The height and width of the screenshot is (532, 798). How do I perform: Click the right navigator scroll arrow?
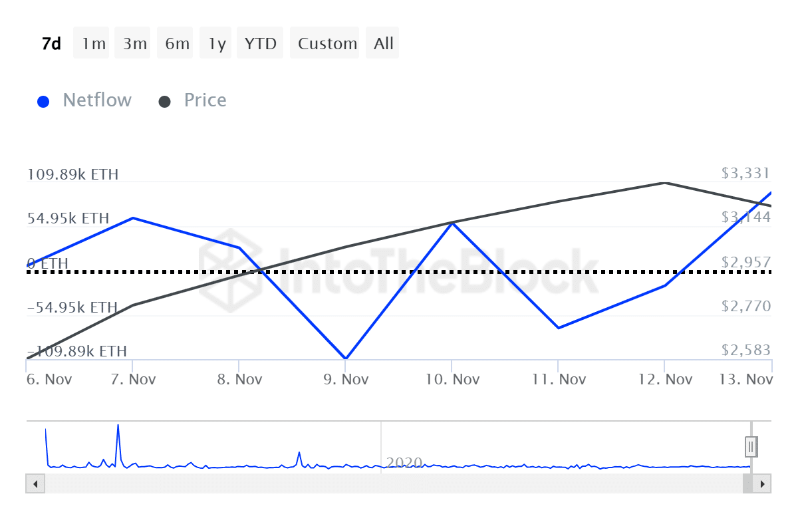(762, 483)
